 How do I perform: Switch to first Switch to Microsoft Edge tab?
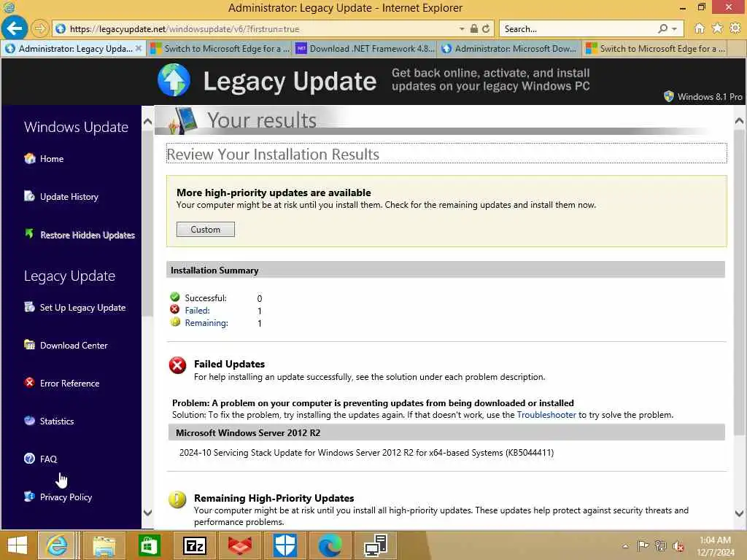[219, 49]
